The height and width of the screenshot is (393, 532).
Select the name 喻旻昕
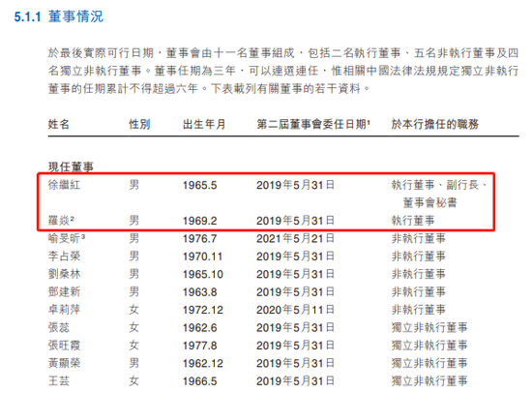tap(64, 238)
